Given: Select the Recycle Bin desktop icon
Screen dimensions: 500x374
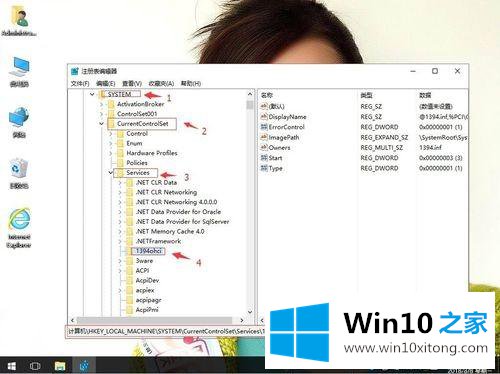Looking at the screenshot, I should (19, 173).
